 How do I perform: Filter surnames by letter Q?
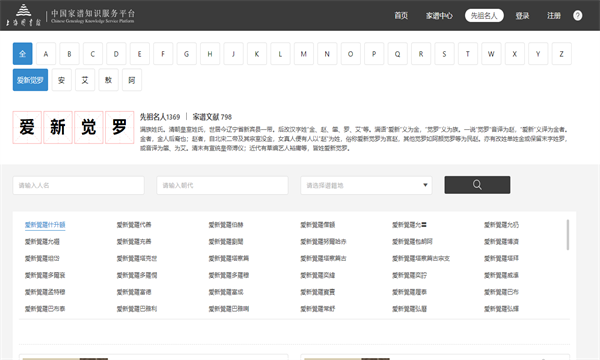pos(398,54)
